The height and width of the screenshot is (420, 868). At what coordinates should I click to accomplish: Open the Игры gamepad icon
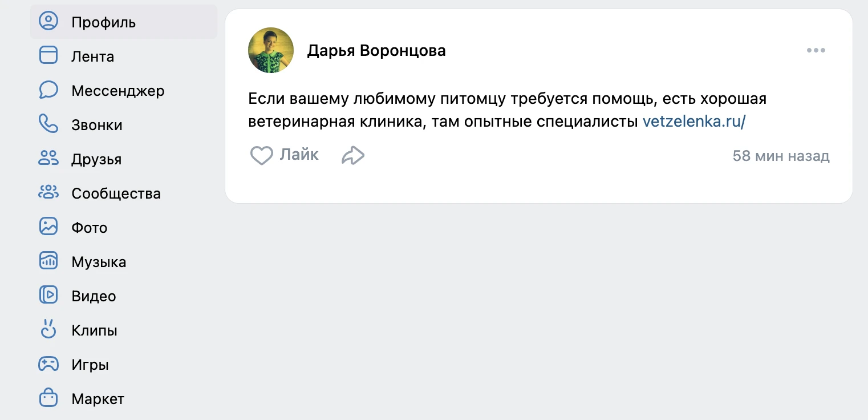[48, 364]
